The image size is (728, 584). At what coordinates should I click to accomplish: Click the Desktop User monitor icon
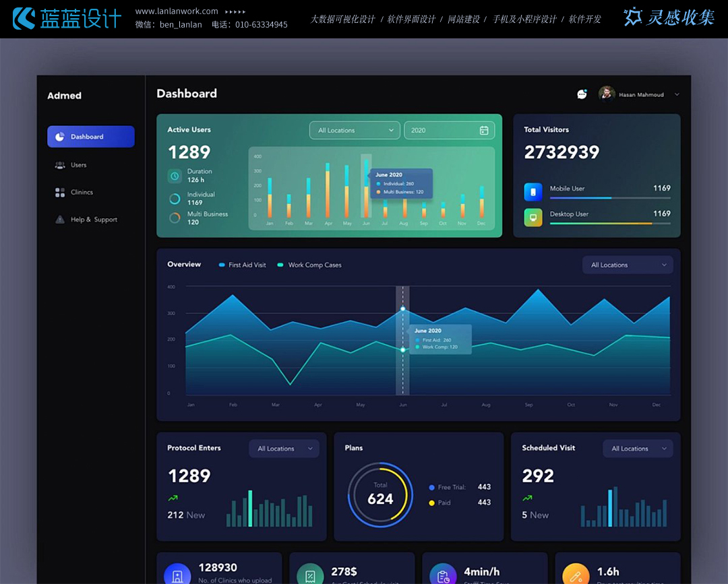[x=533, y=218]
